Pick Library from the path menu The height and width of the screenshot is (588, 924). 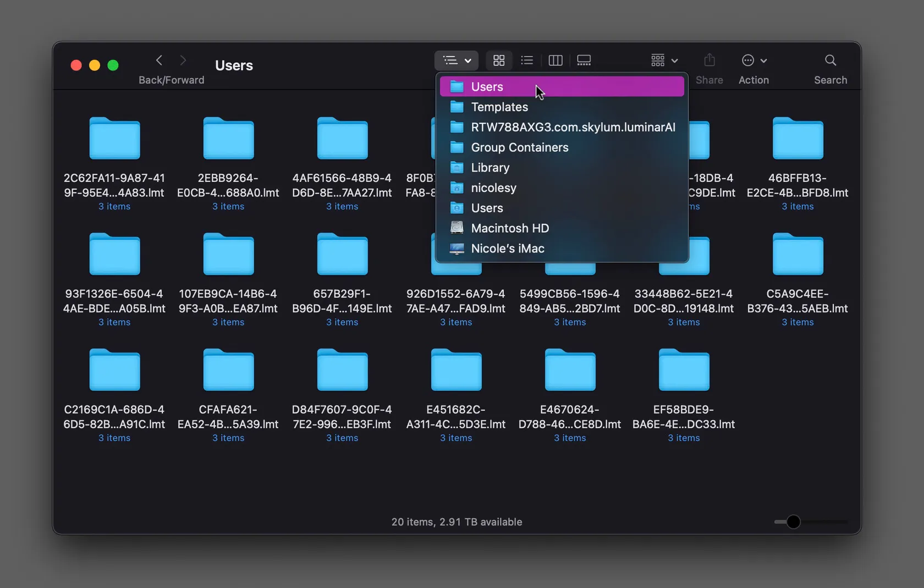coord(490,168)
